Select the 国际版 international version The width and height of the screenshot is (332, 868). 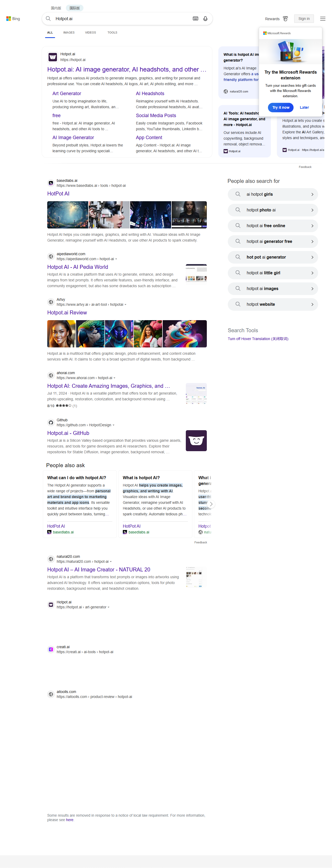pos(75,8)
